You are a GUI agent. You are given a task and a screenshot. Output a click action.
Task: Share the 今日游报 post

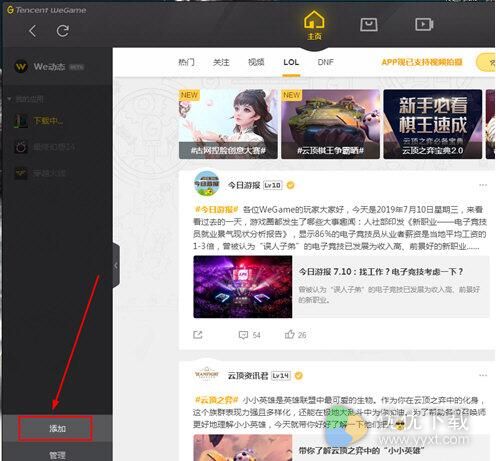pos(198,334)
